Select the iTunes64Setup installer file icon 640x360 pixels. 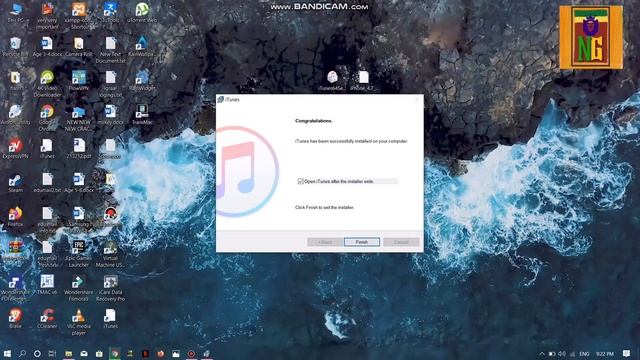[x=332, y=81]
